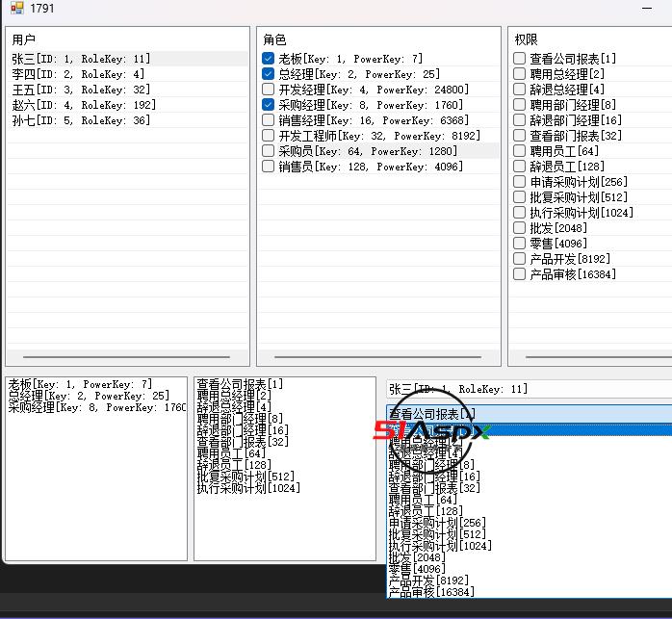Click the horizontal scrollbar under the 用户 list

[126, 357]
